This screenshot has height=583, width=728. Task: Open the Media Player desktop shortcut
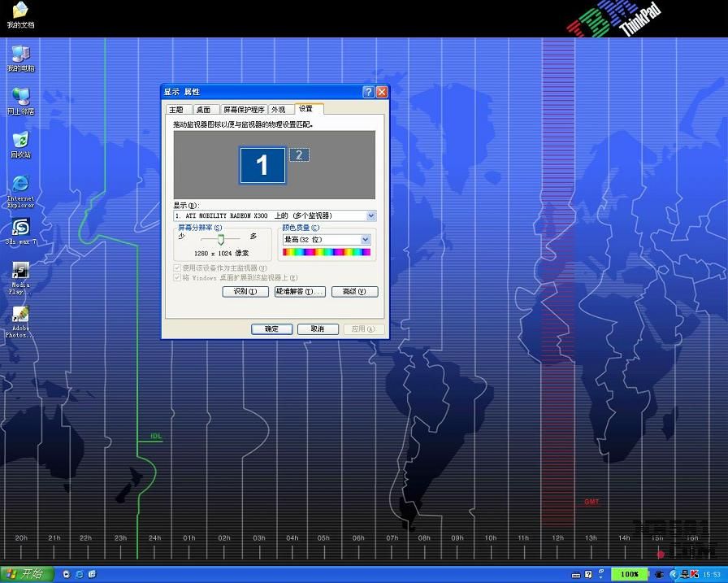[20, 272]
